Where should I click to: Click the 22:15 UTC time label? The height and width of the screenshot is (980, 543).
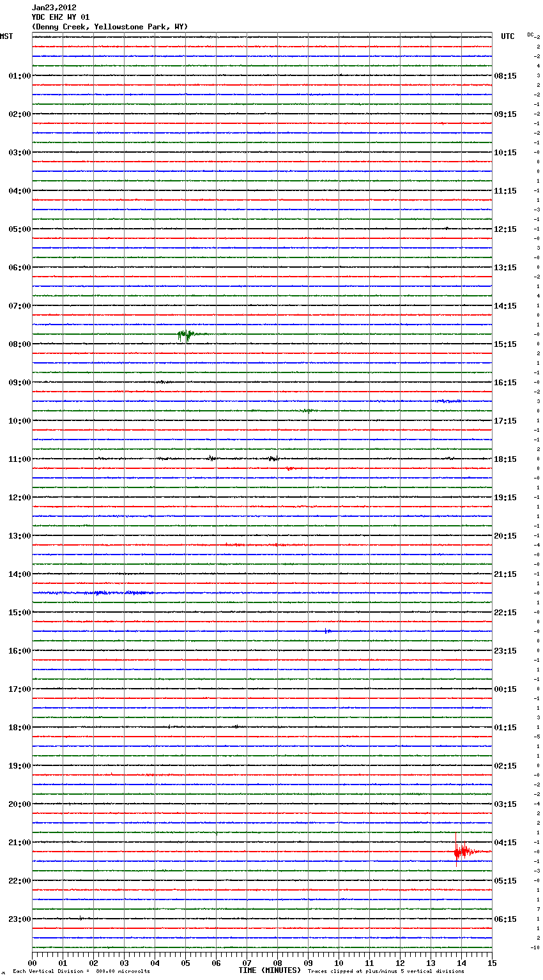coord(505,613)
